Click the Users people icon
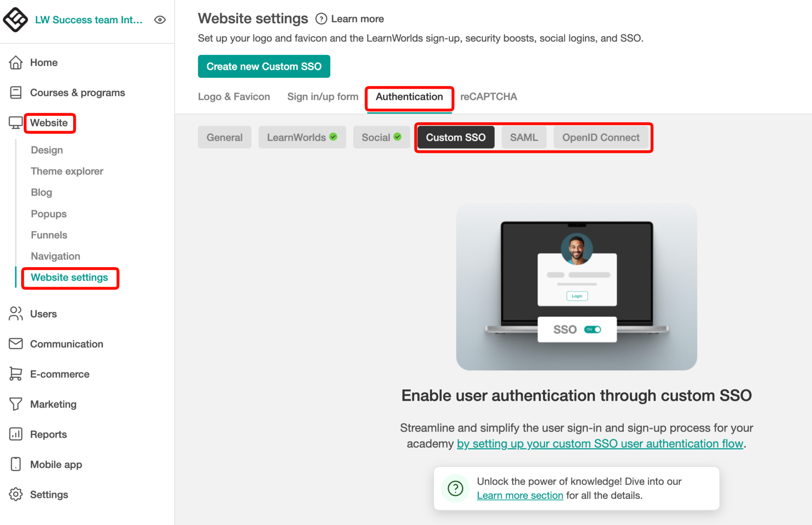The height and width of the screenshot is (525, 812). click(16, 314)
